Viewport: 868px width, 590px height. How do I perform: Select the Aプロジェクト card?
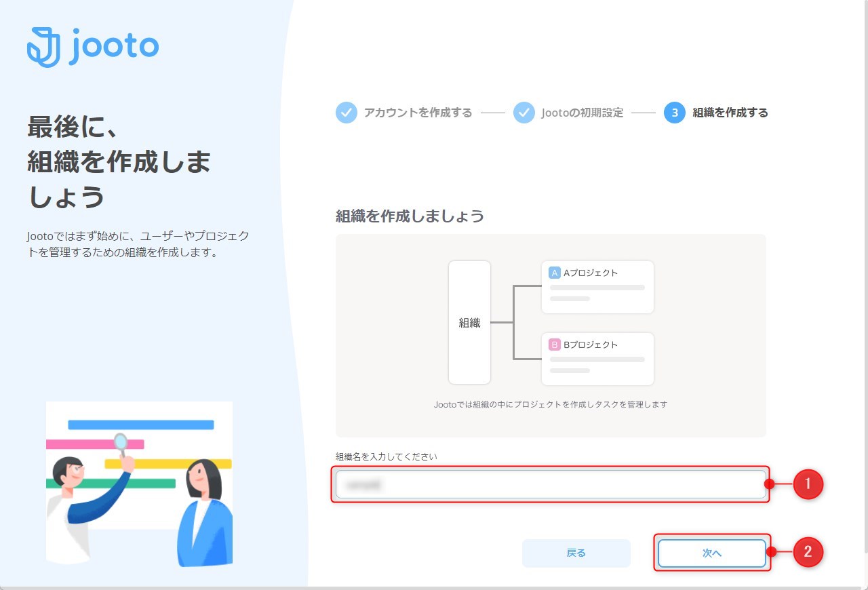tap(597, 287)
